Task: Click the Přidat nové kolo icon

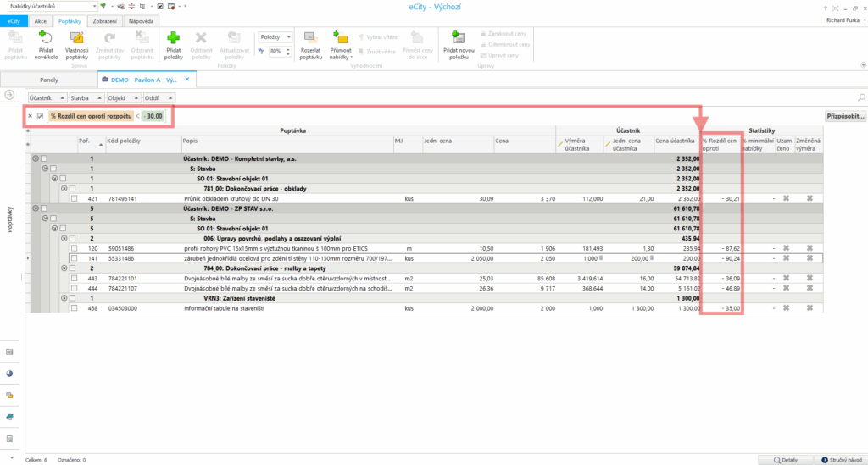Action: click(x=46, y=37)
